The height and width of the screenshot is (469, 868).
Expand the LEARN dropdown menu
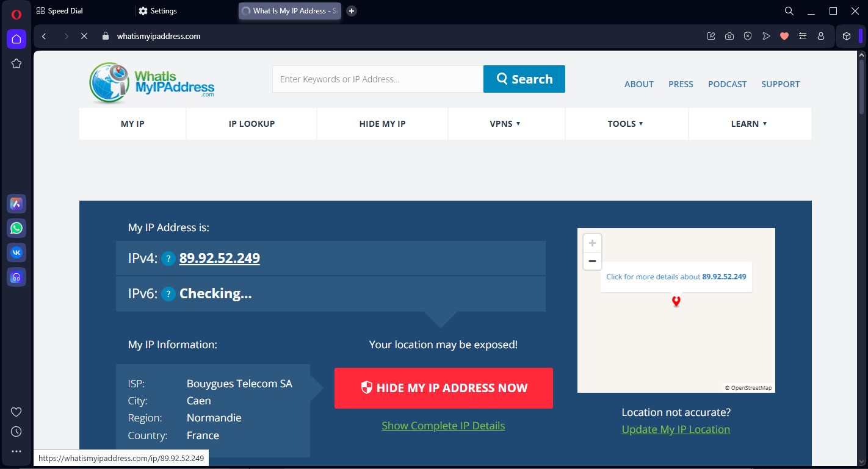[x=749, y=124]
